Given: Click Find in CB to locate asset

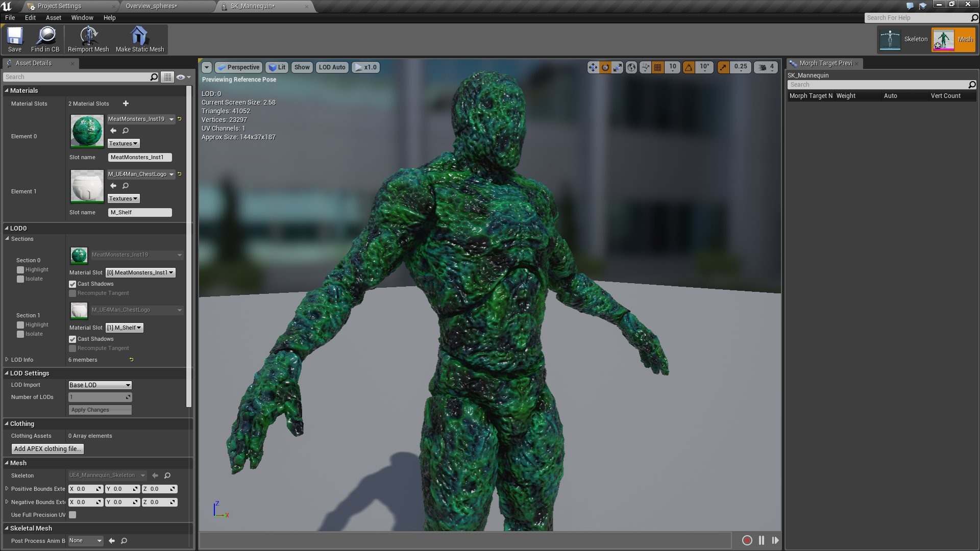Looking at the screenshot, I should point(45,39).
